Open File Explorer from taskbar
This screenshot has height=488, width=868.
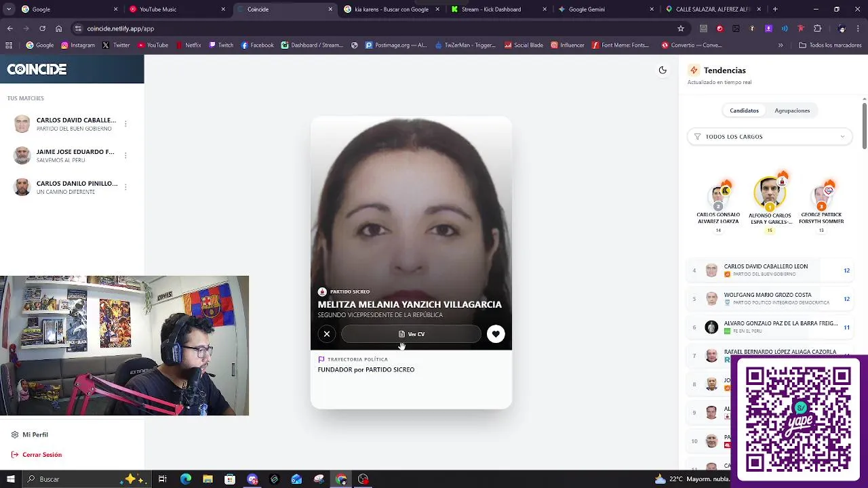(208, 479)
